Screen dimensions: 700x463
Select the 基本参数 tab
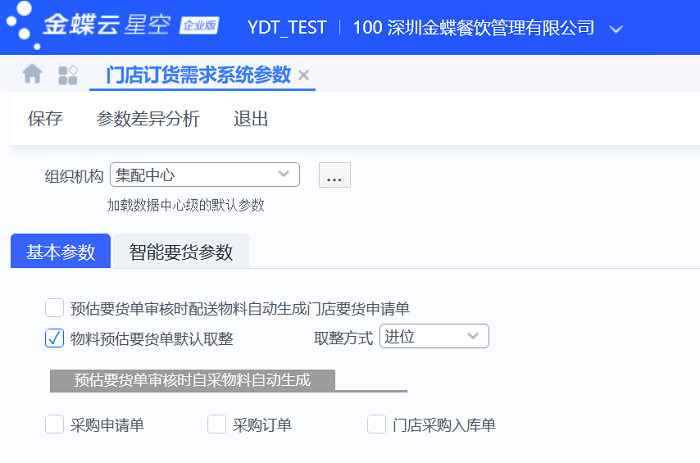pos(60,252)
